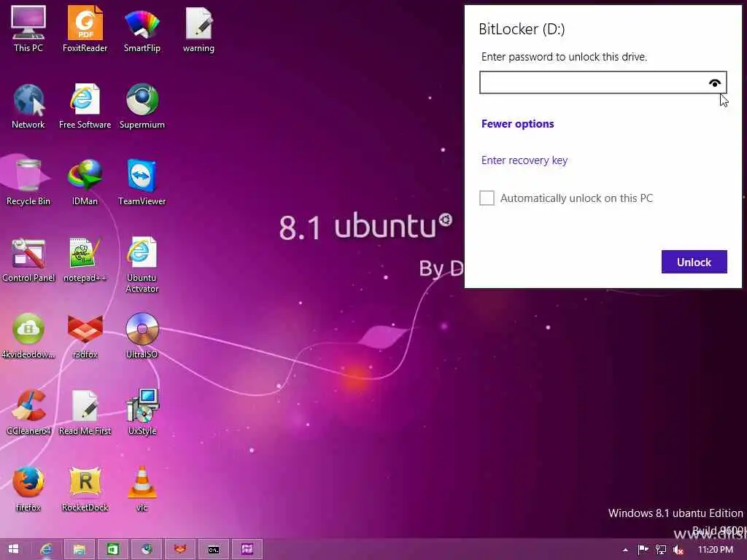The height and width of the screenshot is (560, 747).
Task: Select the RocketDock desktop icon
Action: tap(85, 489)
